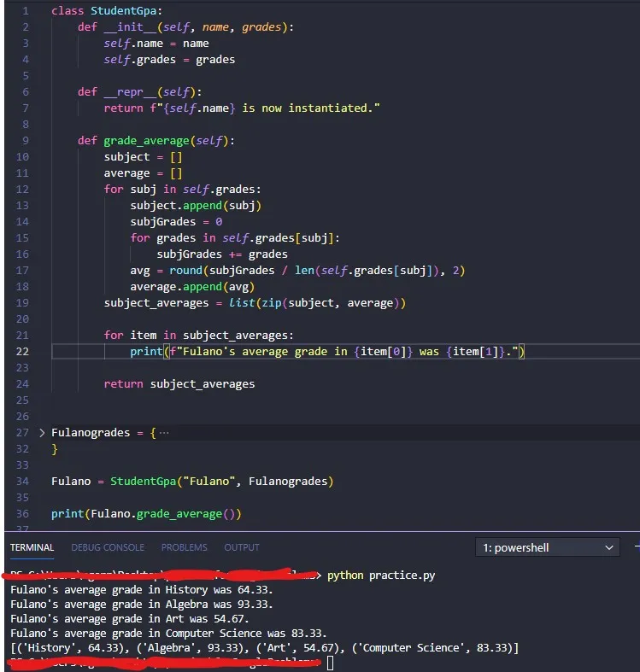Click 'subject.append(subj)' on line 13
The height and width of the screenshot is (672, 640).
tap(196, 206)
